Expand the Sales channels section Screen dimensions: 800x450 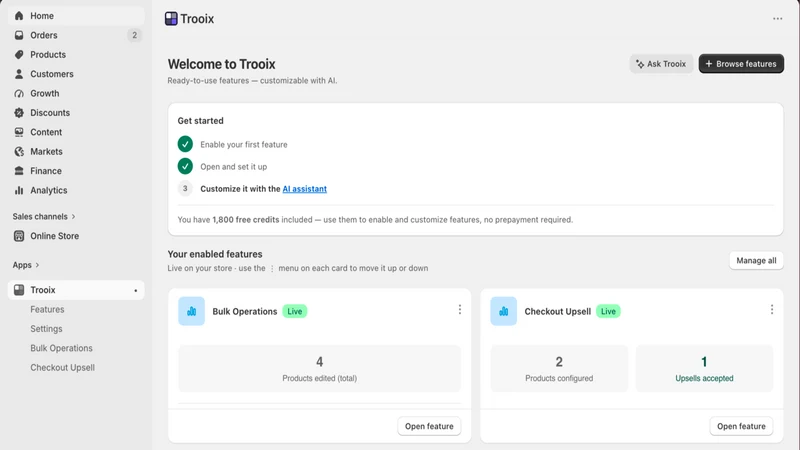pos(44,216)
